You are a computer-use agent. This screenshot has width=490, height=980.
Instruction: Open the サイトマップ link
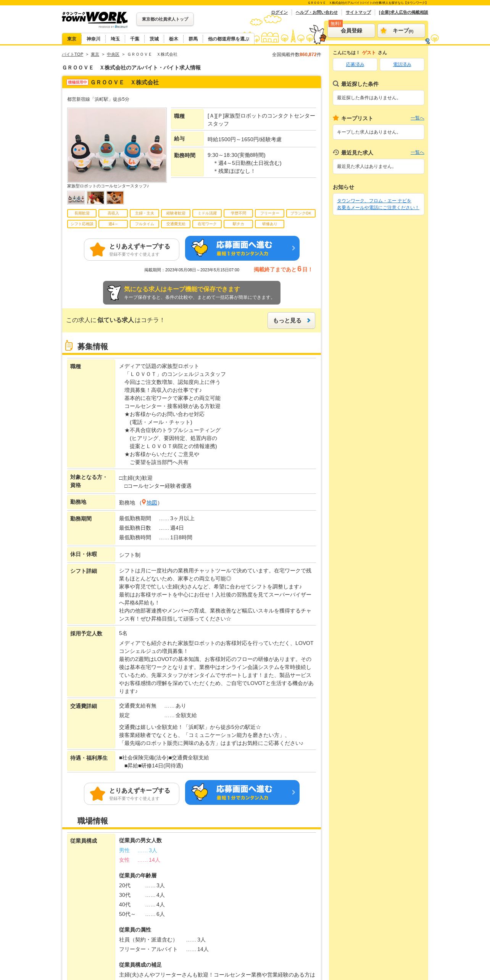point(358,12)
